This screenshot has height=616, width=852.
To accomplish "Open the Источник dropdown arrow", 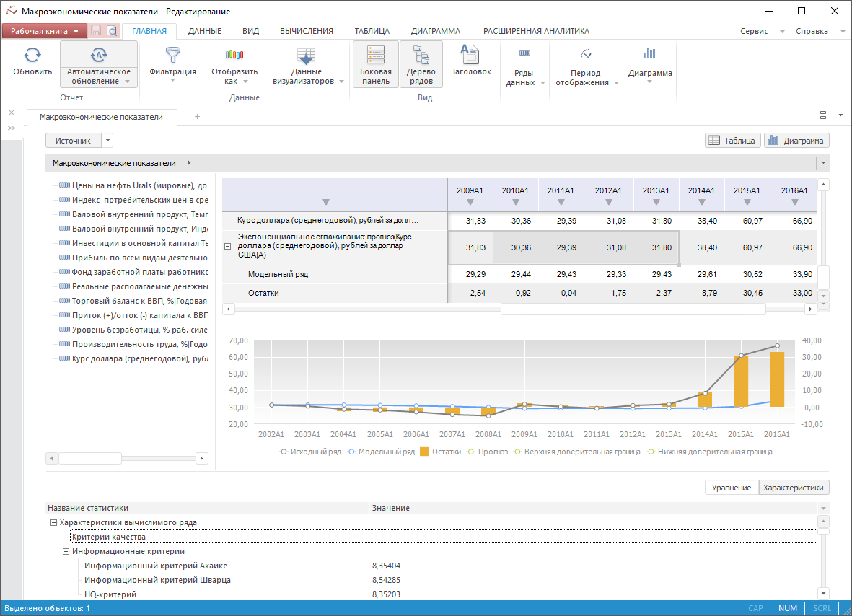I will [107, 141].
